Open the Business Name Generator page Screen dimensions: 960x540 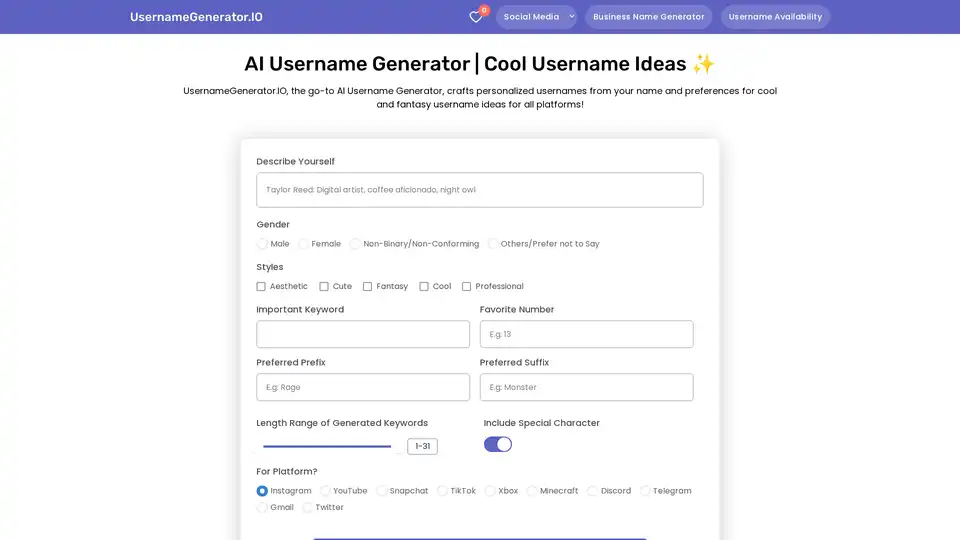tap(649, 17)
